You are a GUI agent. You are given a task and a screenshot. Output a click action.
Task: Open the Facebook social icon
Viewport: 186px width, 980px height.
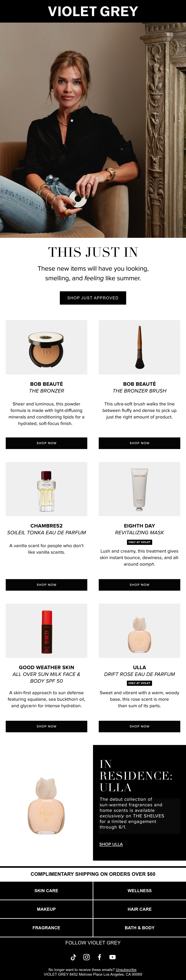[x=100, y=957]
